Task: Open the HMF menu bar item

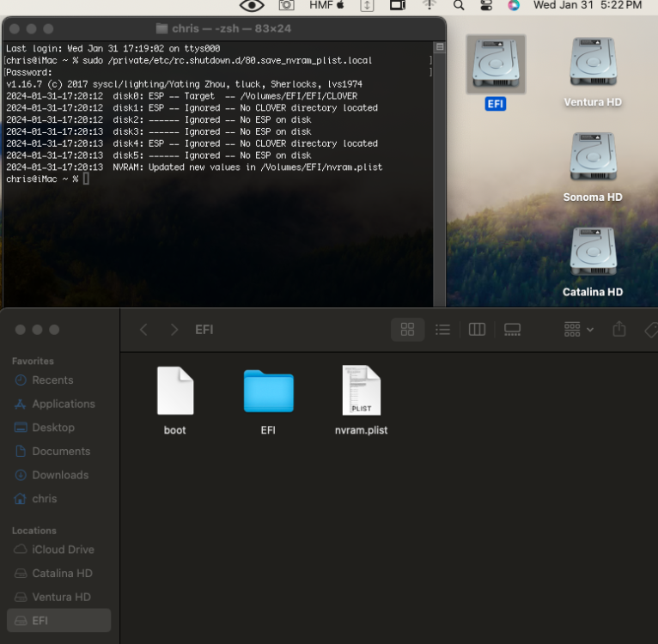Action: pyautogui.click(x=327, y=5)
